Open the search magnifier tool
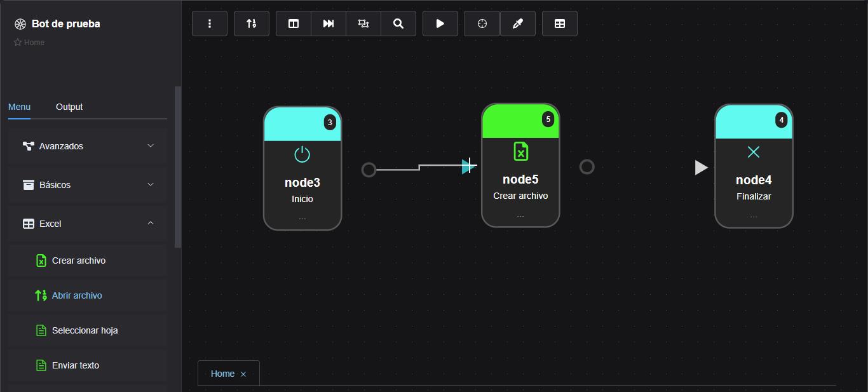 point(398,24)
